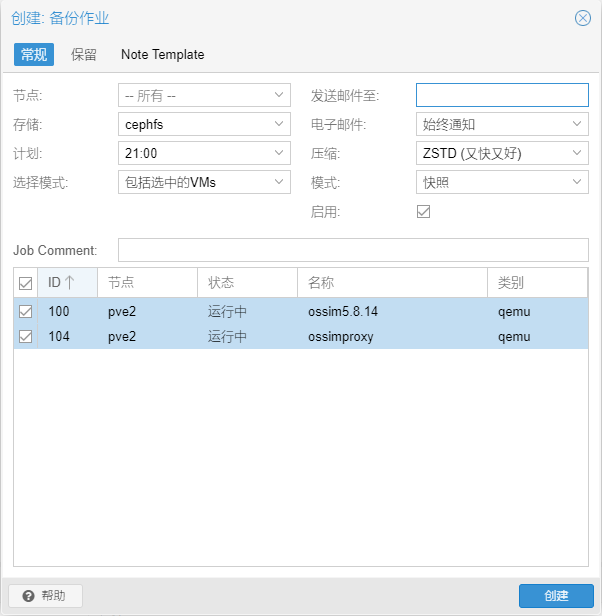Open the 电子邮件 始终通知 dropdown

[577, 125]
